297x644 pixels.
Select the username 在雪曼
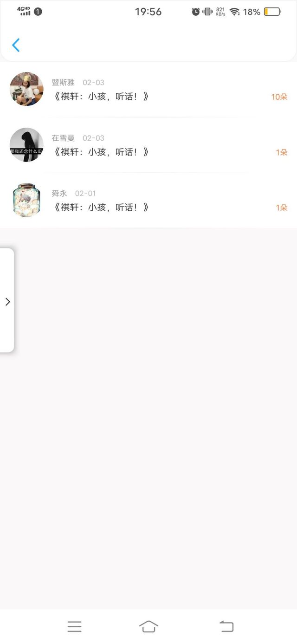[x=63, y=138]
